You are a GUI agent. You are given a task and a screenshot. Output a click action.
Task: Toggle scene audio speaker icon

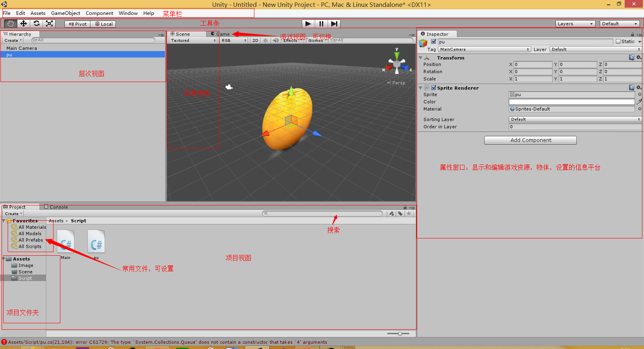pyautogui.click(x=275, y=40)
